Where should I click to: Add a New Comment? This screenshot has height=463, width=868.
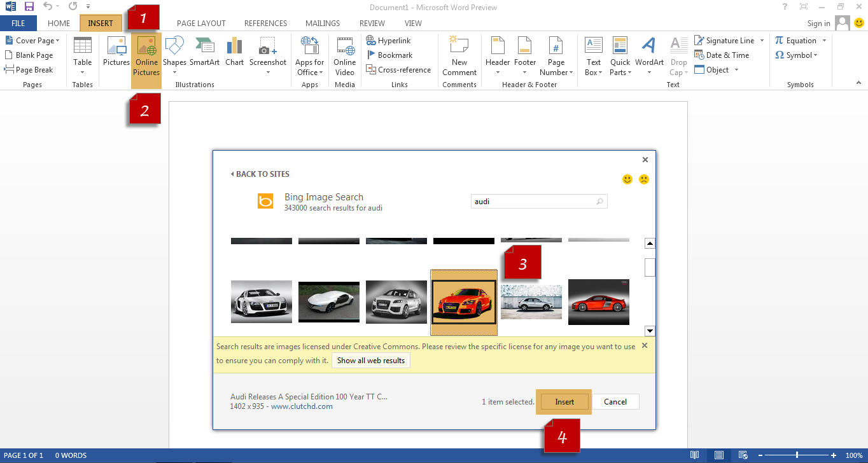point(459,56)
